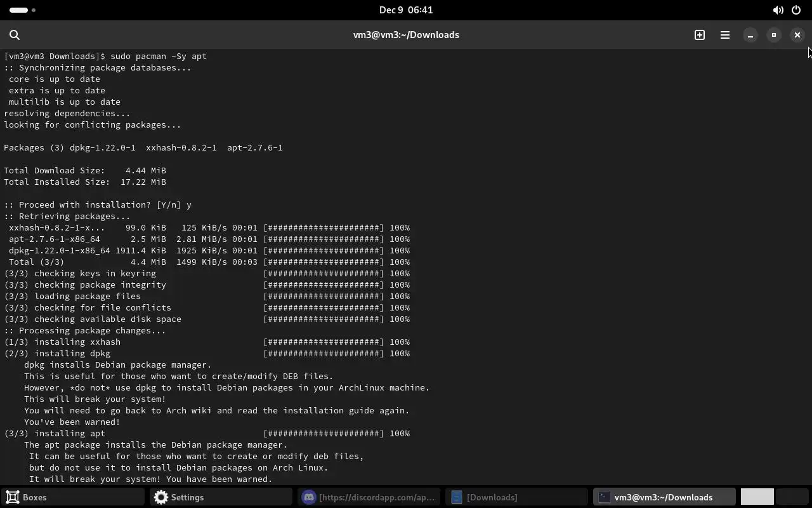The height and width of the screenshot is (508, 812).
Task: Click 'Proceed with installation? [Y/n] y' line
Action: 98,204
